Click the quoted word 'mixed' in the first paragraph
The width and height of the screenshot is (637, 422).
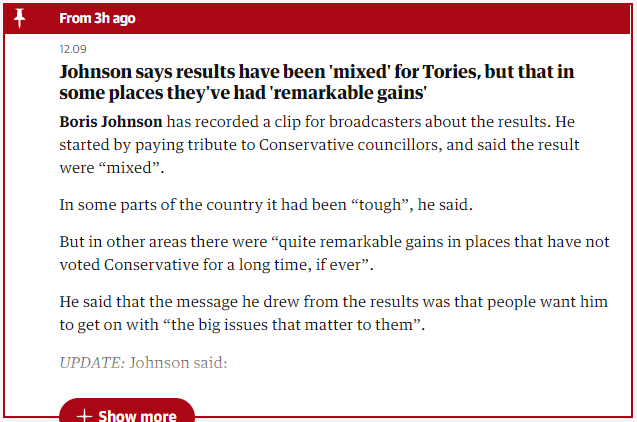[x=128, y=168]
